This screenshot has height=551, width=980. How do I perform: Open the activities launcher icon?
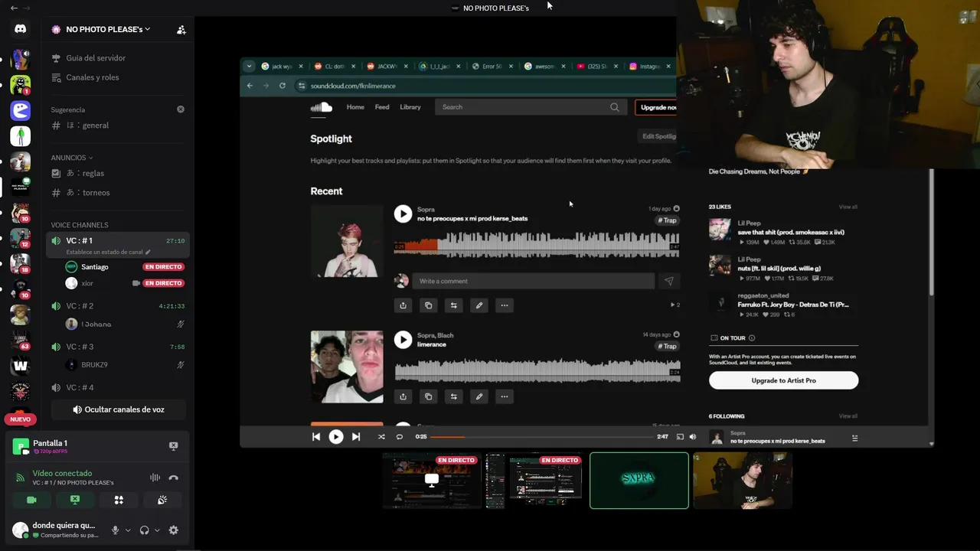tap(119, 500)
